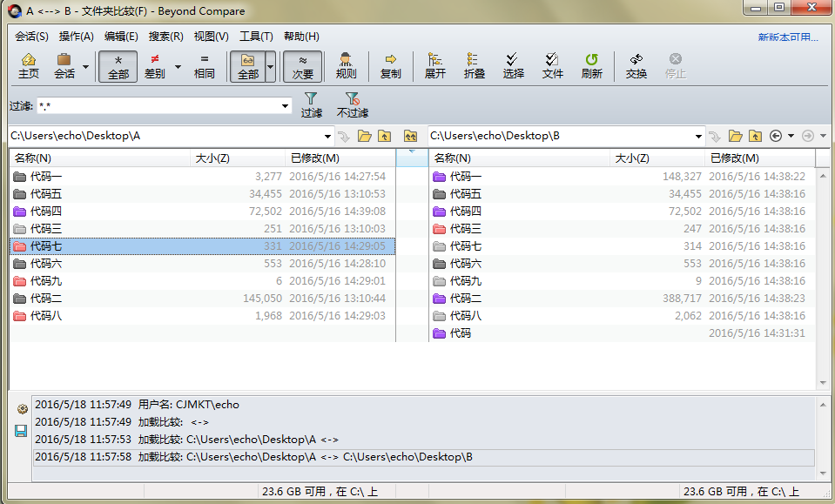Expand the right path Desktop\B dropdown
The height and width of the screenshot is (504, 835).
click(698, 137)
